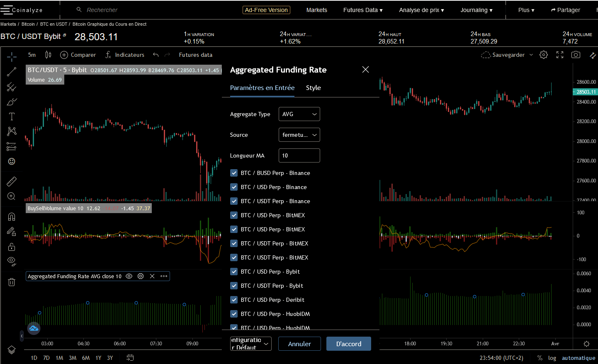Image resolution: width=598 pixels, height=364 pixels.
Task: Select the ruler measure tool
Action: 12,181
